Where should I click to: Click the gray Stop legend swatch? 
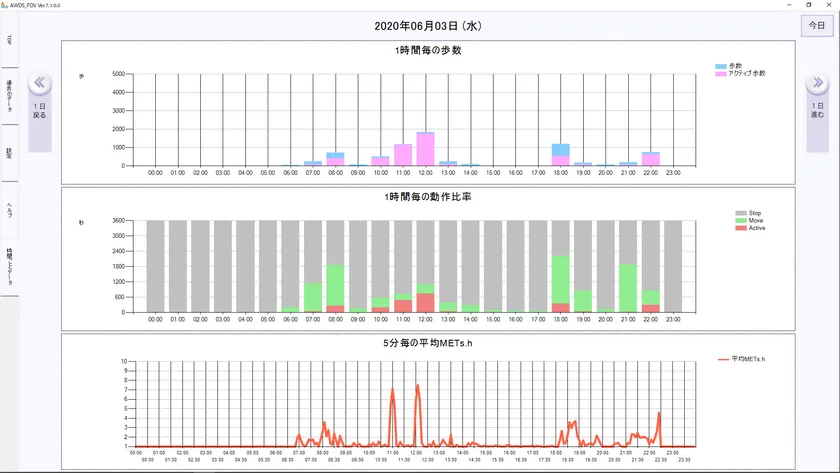tap(741, 213)
